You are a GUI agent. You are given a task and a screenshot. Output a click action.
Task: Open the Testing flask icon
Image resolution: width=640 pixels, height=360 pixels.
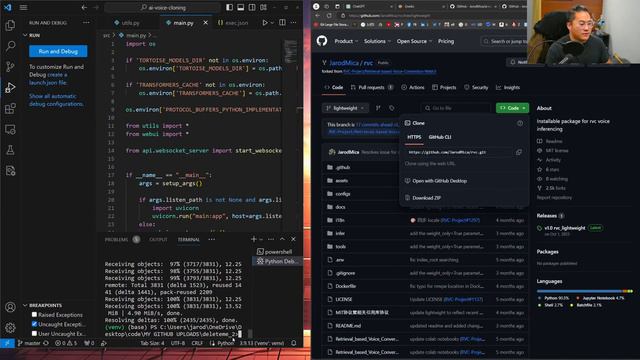coord(10,150)
